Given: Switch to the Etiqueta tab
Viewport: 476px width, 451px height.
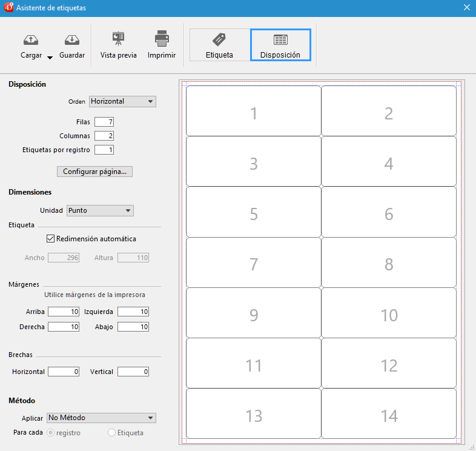Looking at the screenshot, I should click(x=219, y=45).
